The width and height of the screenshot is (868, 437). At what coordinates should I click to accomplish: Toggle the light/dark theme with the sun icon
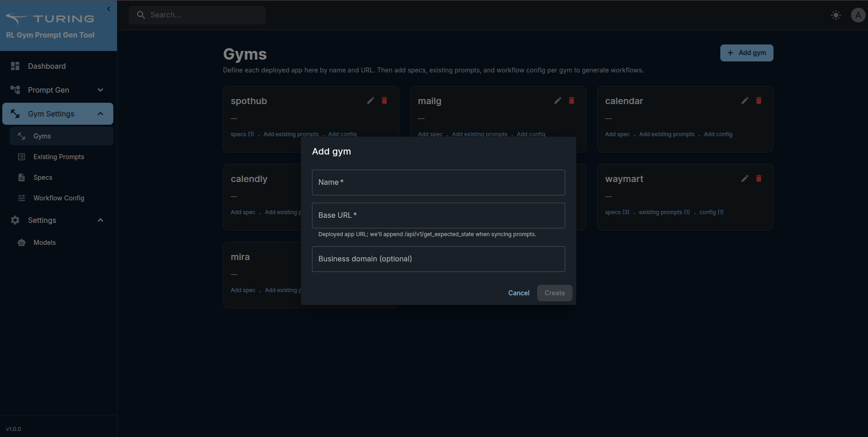click(x=836, y=15)
